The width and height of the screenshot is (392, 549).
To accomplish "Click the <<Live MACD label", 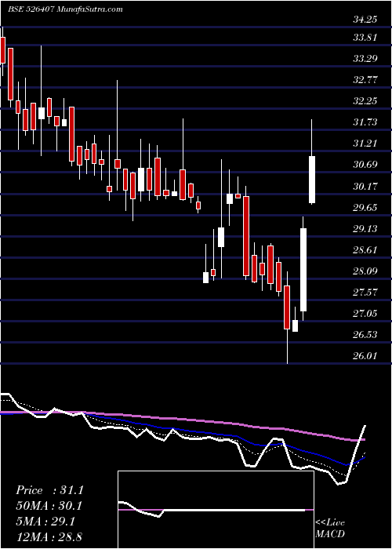I will (x=330, y=529).
